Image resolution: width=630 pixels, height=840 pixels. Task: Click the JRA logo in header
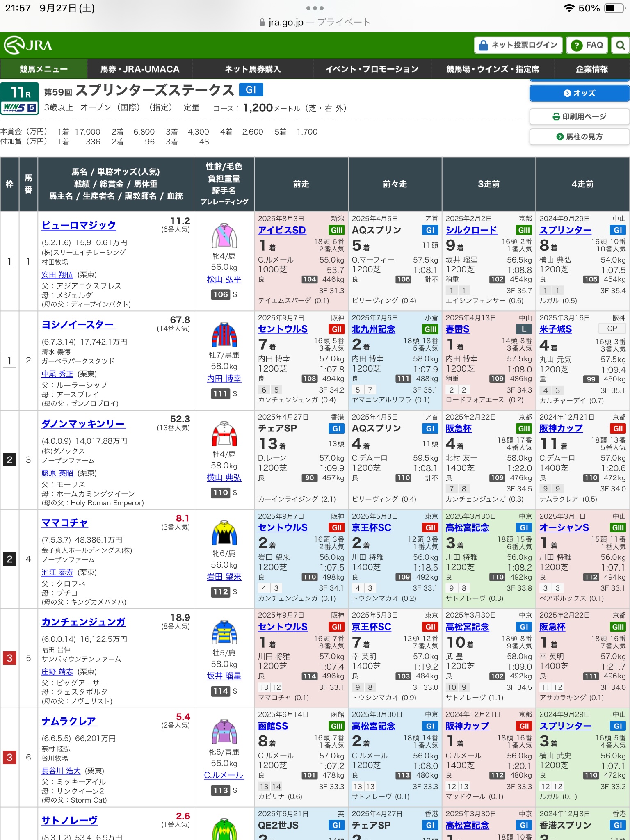pos(28,45)
